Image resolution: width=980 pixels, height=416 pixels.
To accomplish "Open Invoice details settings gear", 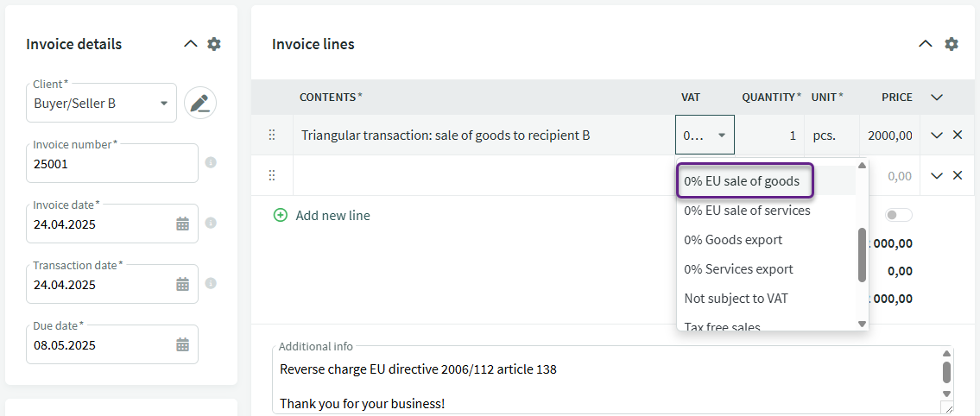I will pos(214,44).
